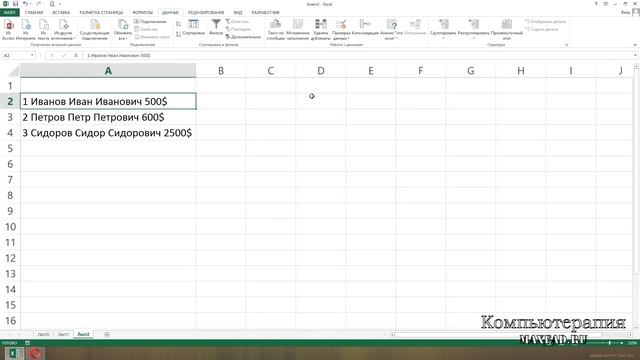Screen dimensions: 640x360
Task: Click the red recorder taskbar icon
Action: [x=35, y=353]
